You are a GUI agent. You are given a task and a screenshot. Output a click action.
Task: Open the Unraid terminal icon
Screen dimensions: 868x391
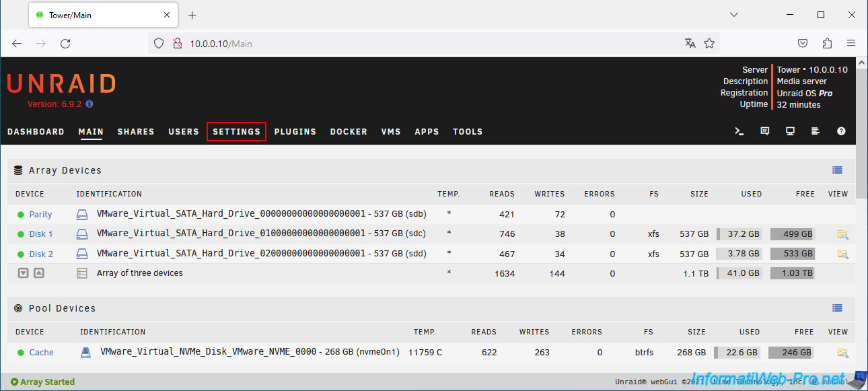pos(739,131)
